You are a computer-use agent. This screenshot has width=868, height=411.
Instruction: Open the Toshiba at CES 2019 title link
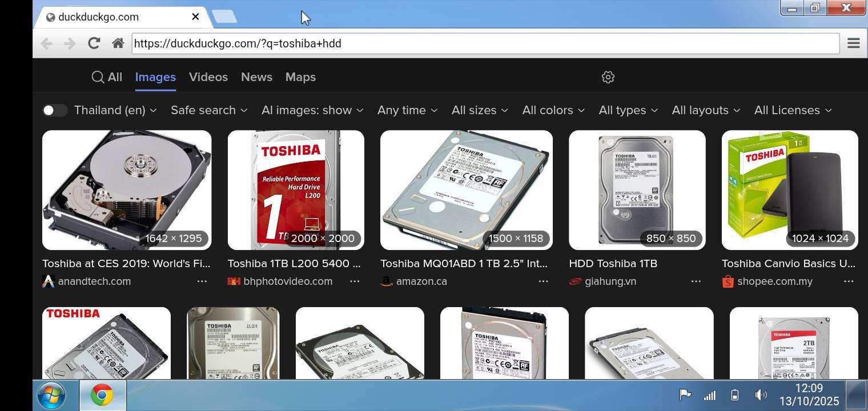(126, 264)
